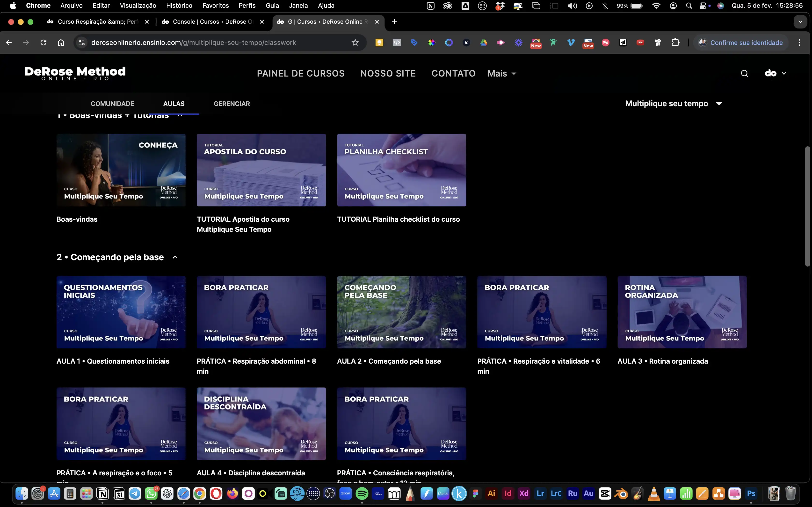Bookmark page with the star icon
This screenshot has width=812, height=507.
(x=355, y=42)
